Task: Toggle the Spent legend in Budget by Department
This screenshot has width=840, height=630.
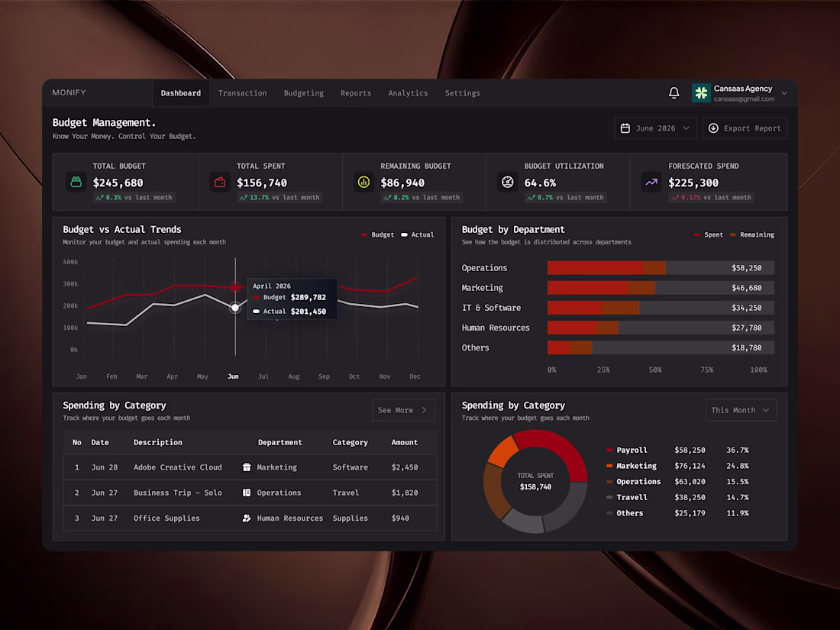Action: coord(708,234)
